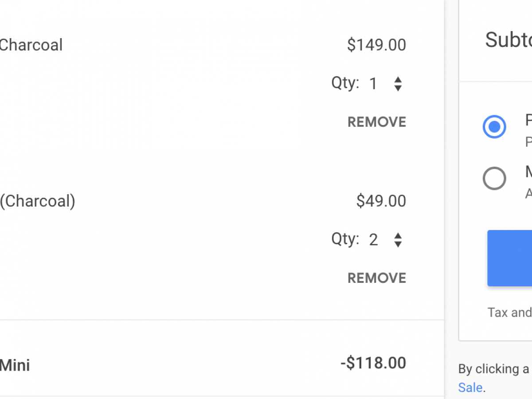Viewport: 532px width, 399px height.
Task: Click the -$118.00 discount amount
Action: [x=373, y=363]
